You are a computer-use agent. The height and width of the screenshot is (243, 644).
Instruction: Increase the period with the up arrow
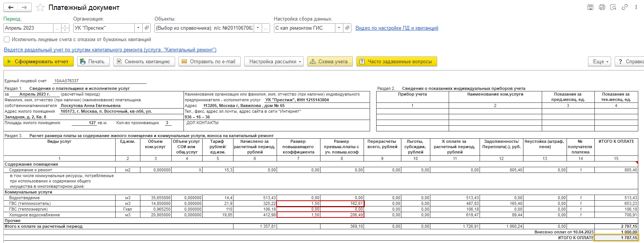65,26
